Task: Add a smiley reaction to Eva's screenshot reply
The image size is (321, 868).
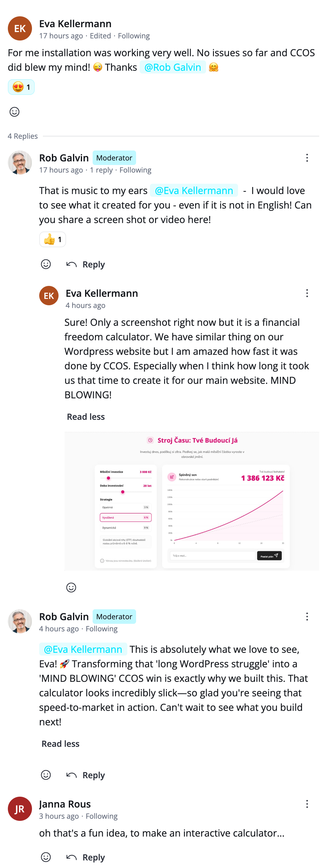Action: (71, 588)
